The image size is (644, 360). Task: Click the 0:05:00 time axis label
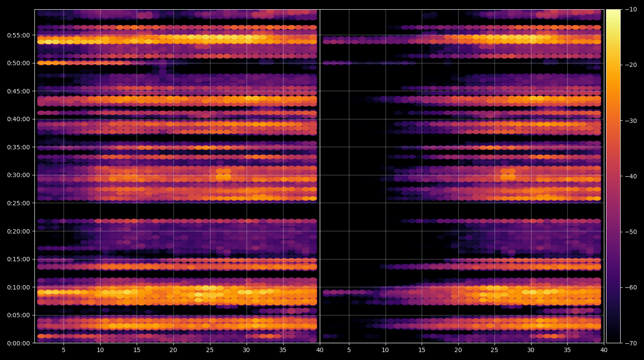pos(19,315)
